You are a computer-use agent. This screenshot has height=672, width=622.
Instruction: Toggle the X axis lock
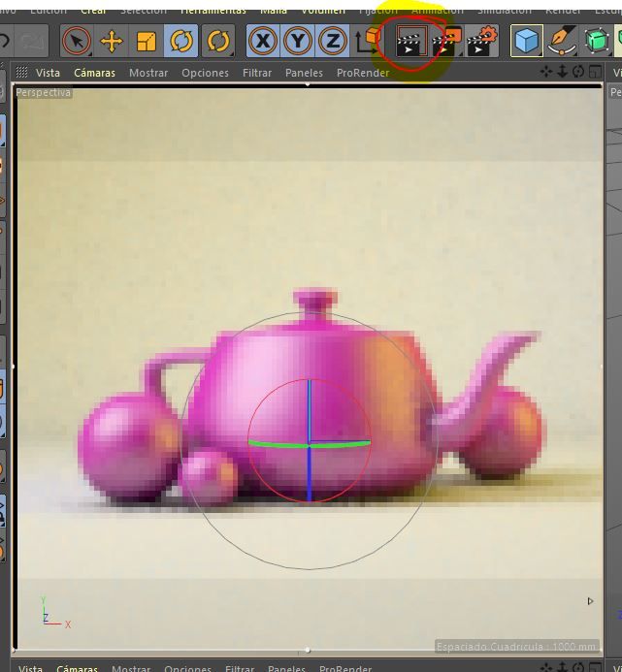[262, 42]
